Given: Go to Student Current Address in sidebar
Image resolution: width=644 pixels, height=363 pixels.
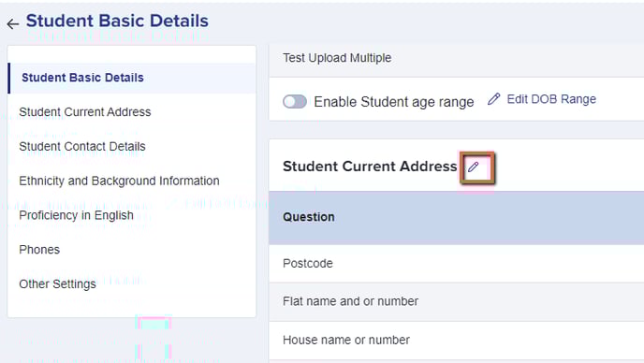Looking at the screenshot, I should (x=132, y=112).
